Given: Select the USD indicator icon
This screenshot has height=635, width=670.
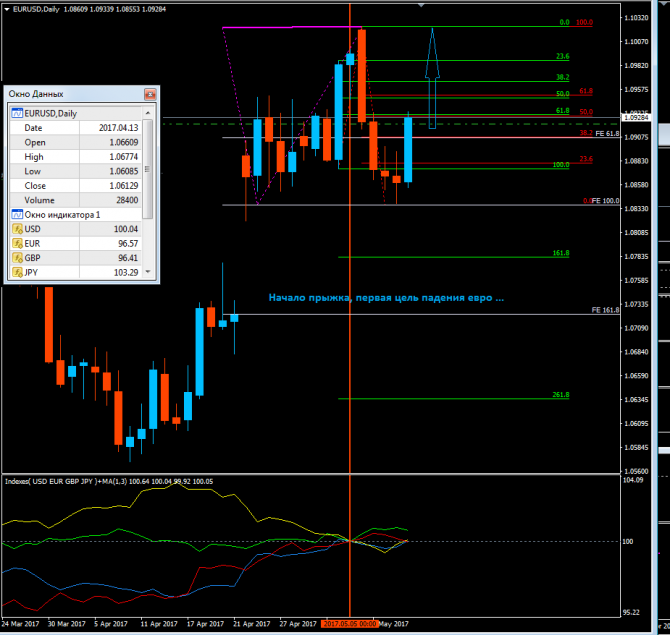Looking at the screenshot, I should tap(17, 229).
